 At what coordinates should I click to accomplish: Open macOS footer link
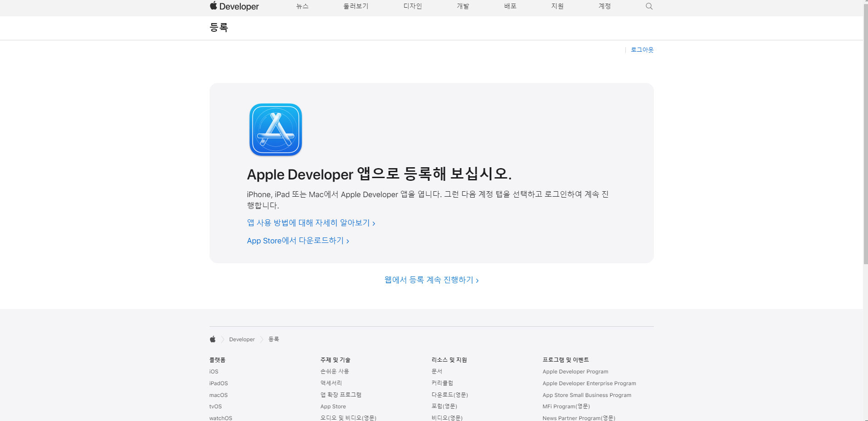click(x=218, y=395)
